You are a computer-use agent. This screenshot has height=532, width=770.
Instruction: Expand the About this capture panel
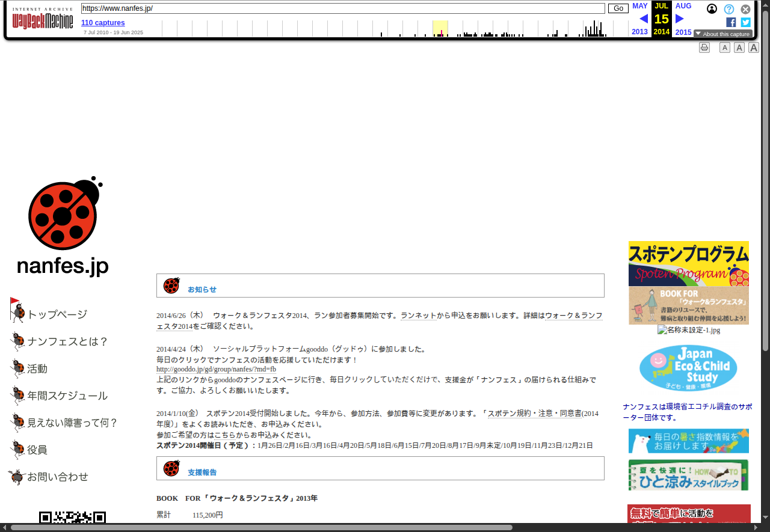722,34
